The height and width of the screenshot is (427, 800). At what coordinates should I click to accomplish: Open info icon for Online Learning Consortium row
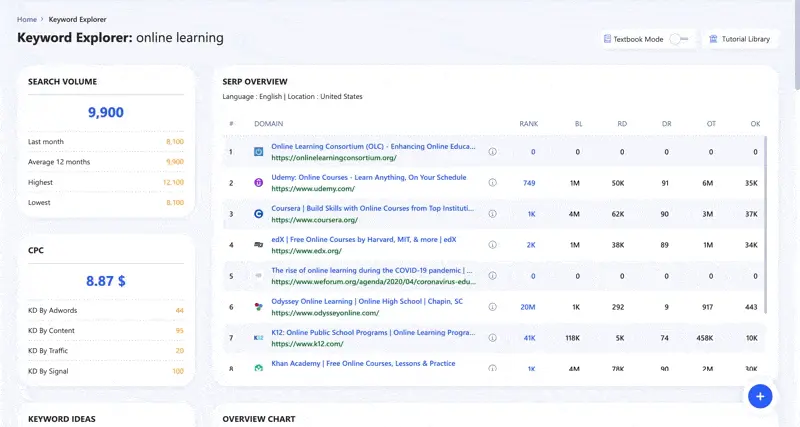tap(492, 152)
